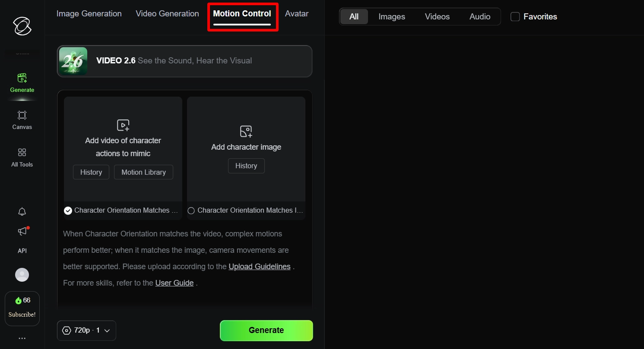The width and height of the screenshot is (644, 349).
Task: Select Character Orientation Matches Image radio button
Action: click(x=191, y=211)
